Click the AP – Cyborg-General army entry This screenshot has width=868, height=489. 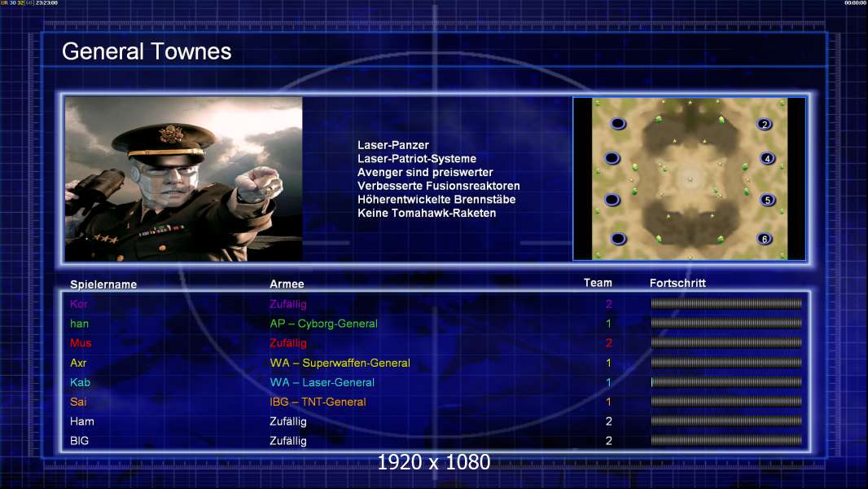tap(324, 324)
